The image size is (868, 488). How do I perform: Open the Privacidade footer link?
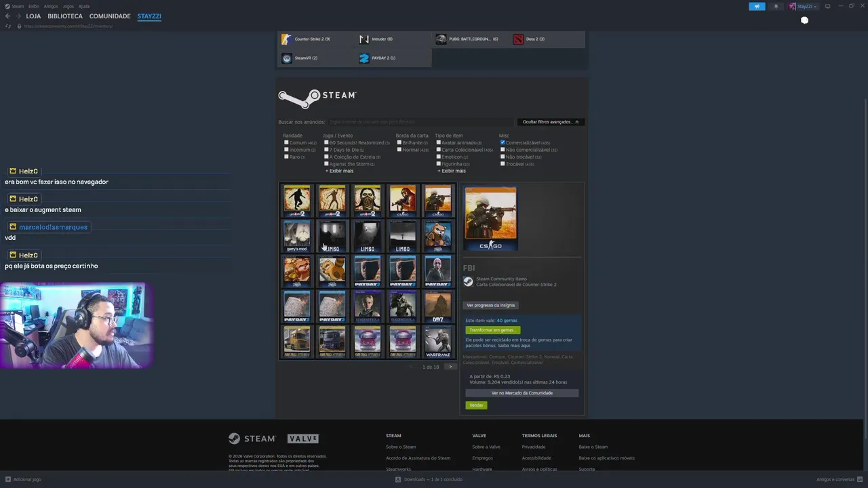click(534, 447)
